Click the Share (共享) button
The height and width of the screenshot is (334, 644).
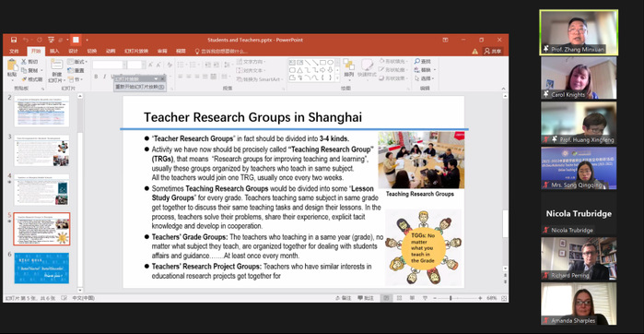tap(493, 52)
